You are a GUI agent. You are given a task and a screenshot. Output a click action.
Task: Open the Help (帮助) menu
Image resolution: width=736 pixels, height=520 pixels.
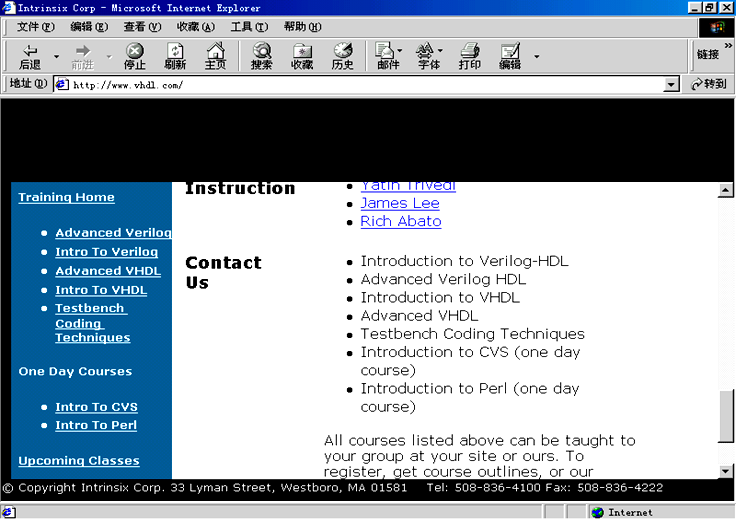tap(303, 27)
